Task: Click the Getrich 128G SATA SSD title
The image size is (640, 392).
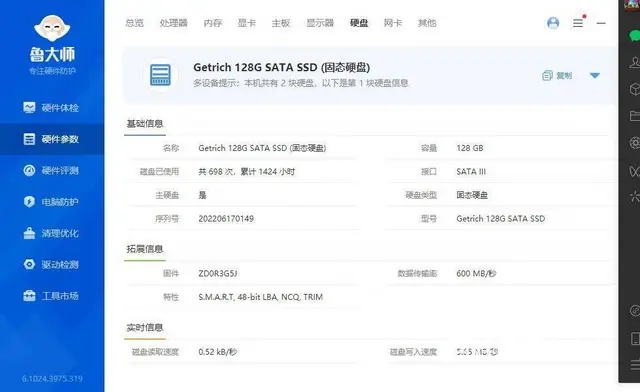Action: pyautogui.click(x=282, y=67)
